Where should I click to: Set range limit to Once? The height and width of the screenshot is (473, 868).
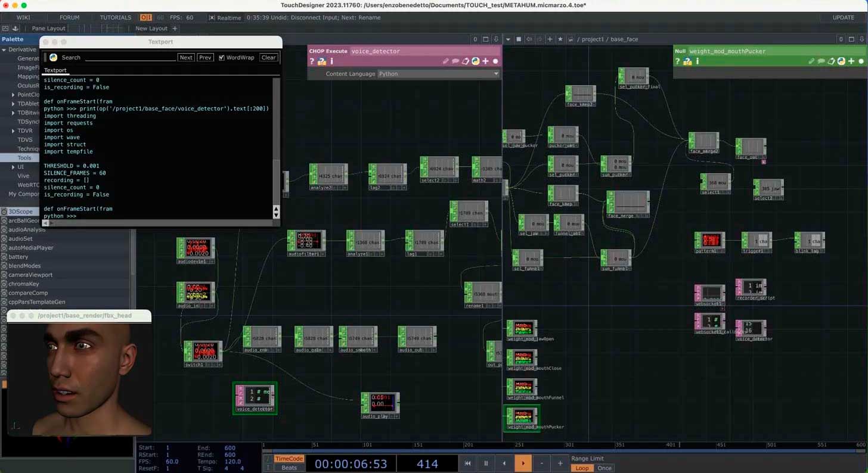click(604, 468)
